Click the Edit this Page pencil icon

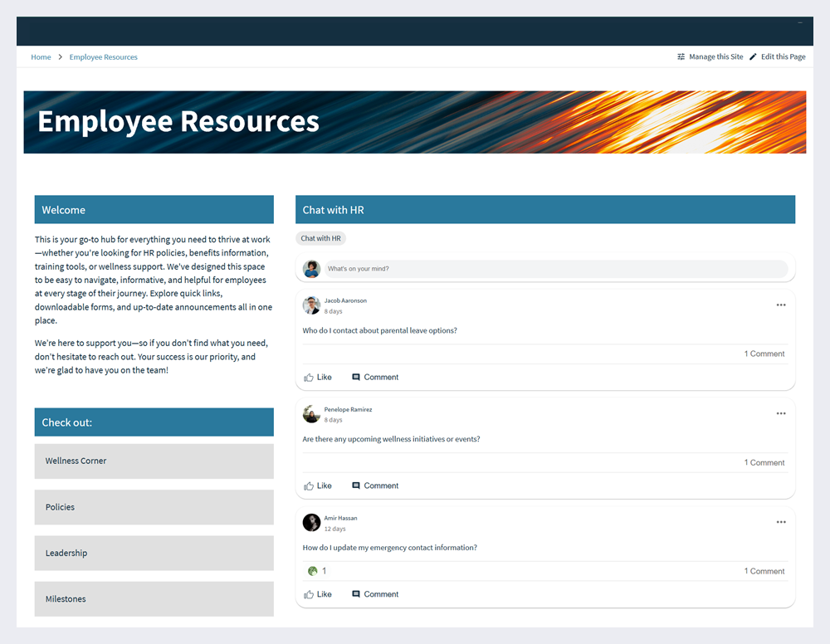point(753,57)
